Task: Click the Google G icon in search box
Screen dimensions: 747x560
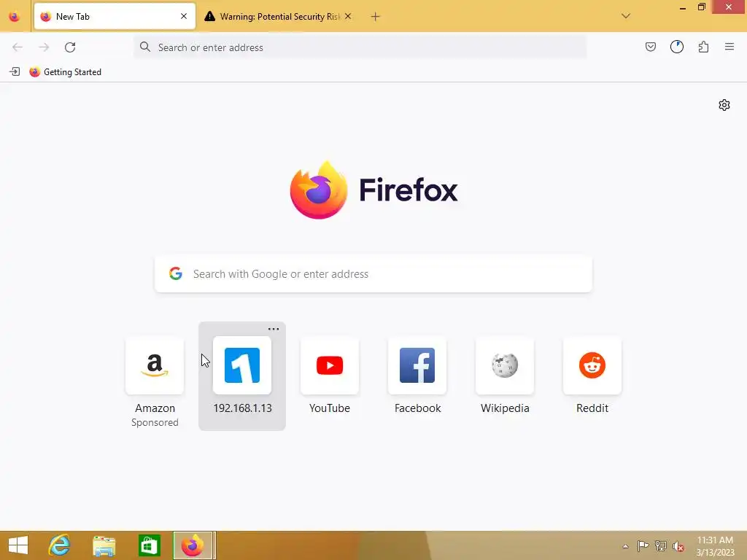Action: pyautogui.click(x=176, y=273)
